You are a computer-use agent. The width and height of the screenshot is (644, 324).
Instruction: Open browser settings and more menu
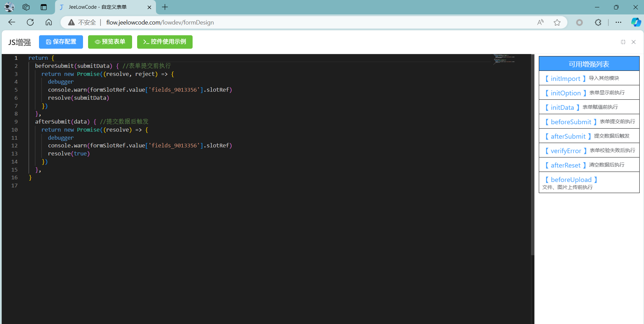click(x=618, y=22)
